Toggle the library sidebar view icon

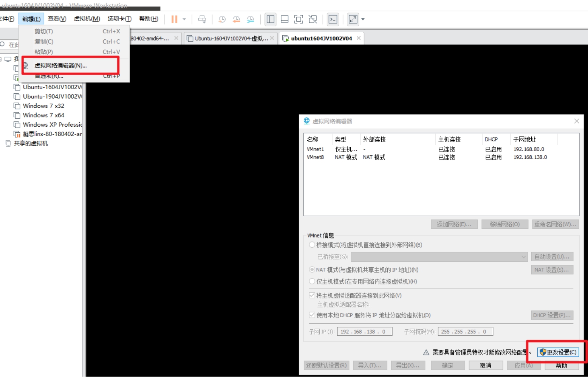coord(271,19)
